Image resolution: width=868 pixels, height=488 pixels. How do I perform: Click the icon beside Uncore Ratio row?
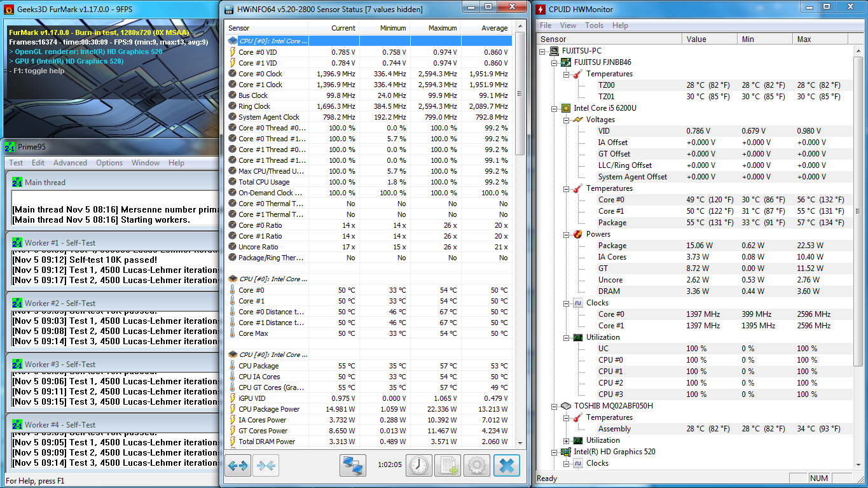click(x=232, y=247)
